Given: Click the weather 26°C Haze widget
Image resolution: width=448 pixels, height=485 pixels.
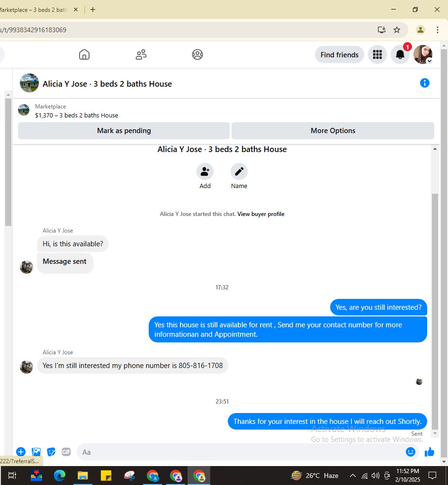Looking at the screenshot, I should pyautogui.click(x=315, y=476).
